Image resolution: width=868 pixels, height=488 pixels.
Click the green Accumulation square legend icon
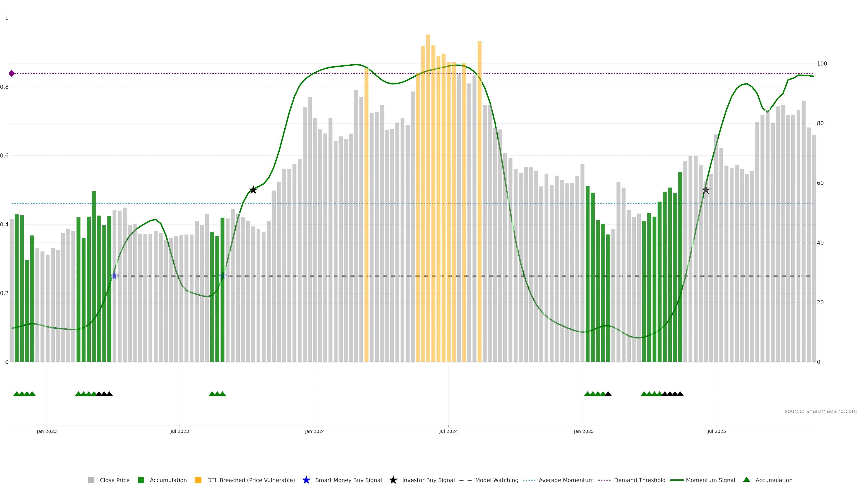point(141,480)
